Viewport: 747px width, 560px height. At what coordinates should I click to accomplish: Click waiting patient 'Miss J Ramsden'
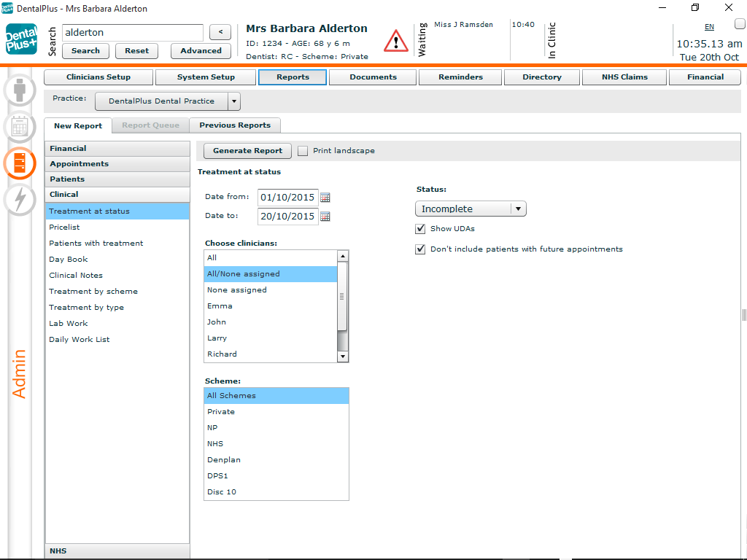point(463,25)
